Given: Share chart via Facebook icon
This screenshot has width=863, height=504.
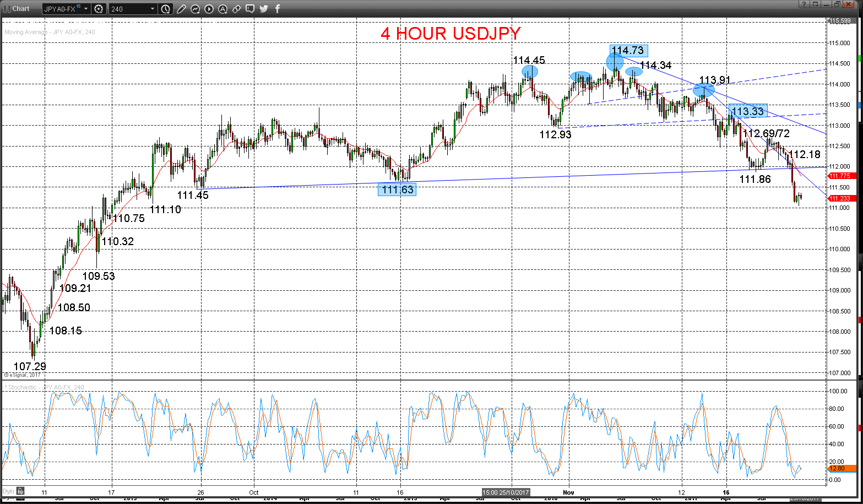Looking at the screenshot, I should [x=277, y=9].
